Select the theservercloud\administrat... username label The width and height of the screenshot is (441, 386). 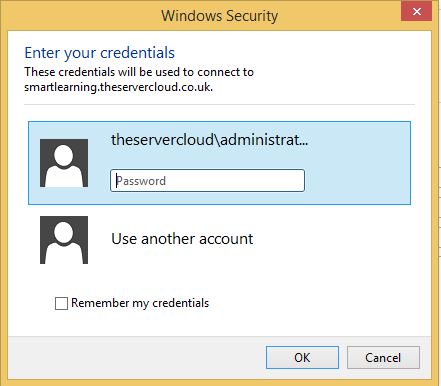pyautogui.click(x=210, y=140)
